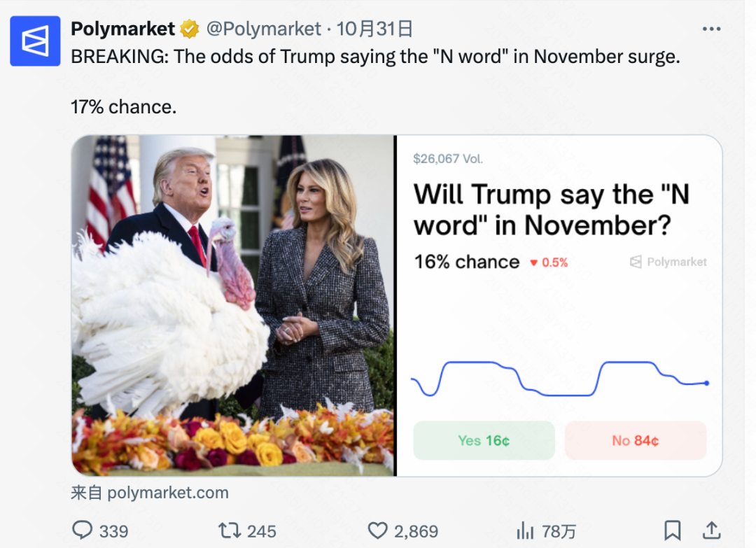The image size is (756, 548).
Task: Click the No 84¢ button
Action: pos(636,441)
